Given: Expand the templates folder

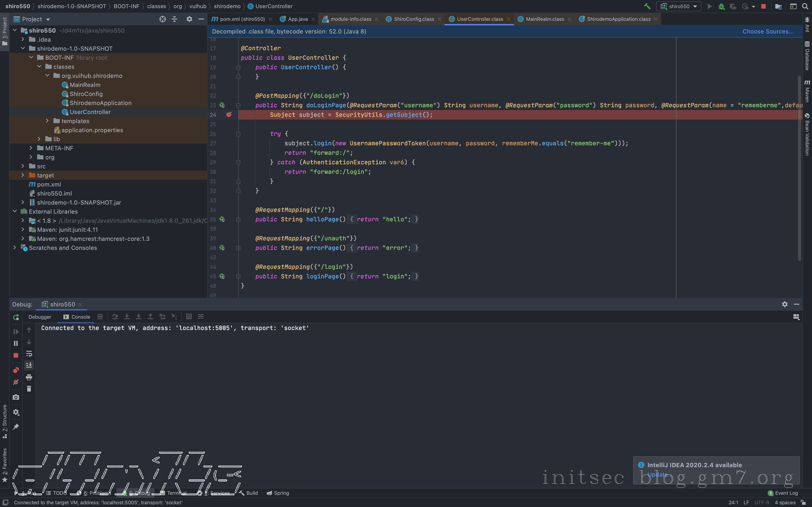Looking at the screenshot, I should tap(47, 121).
